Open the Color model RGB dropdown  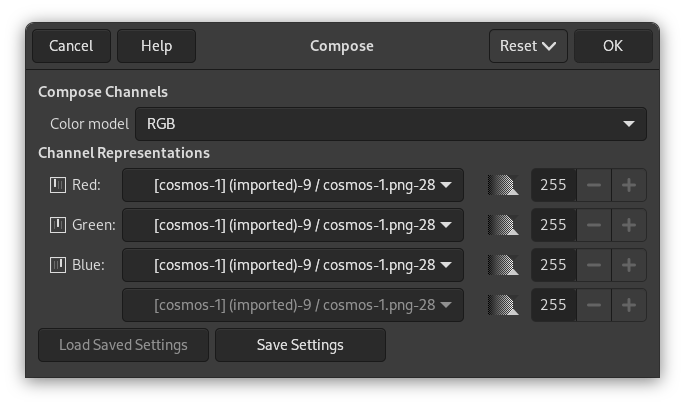pos(390,124)
